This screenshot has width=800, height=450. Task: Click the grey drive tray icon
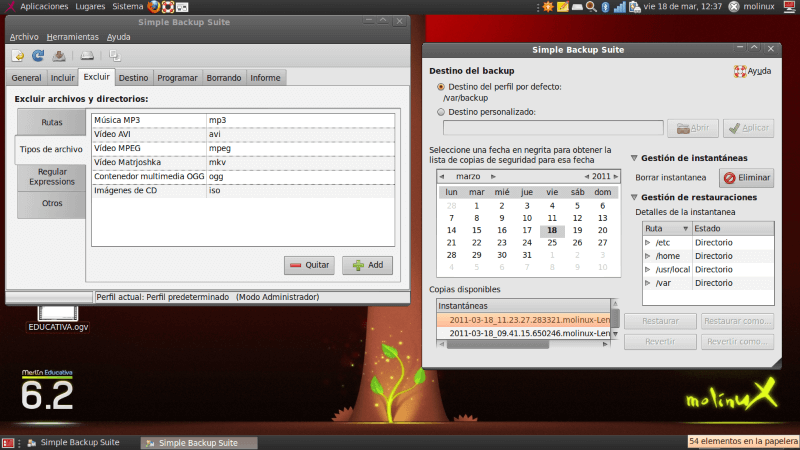point(577,7)
